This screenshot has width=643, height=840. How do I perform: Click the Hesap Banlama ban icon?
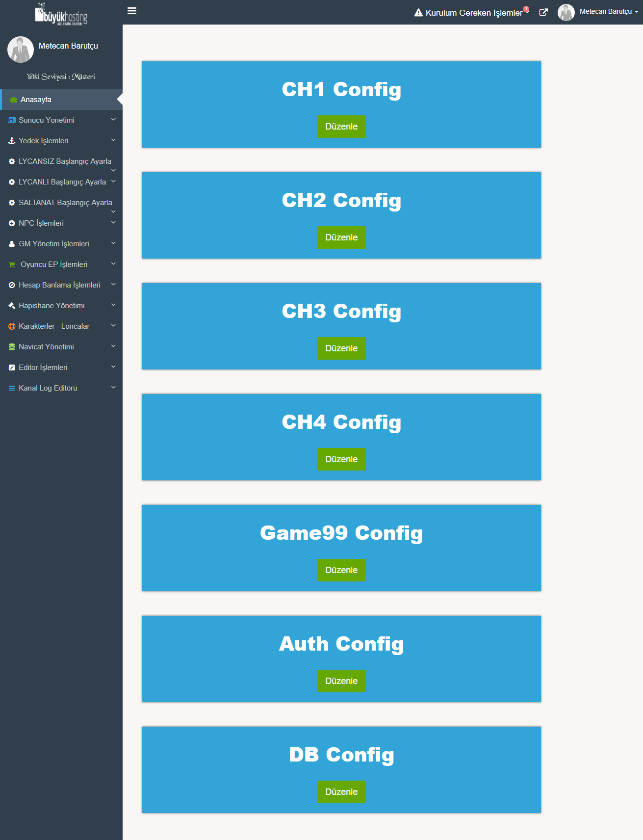(12, 285)
